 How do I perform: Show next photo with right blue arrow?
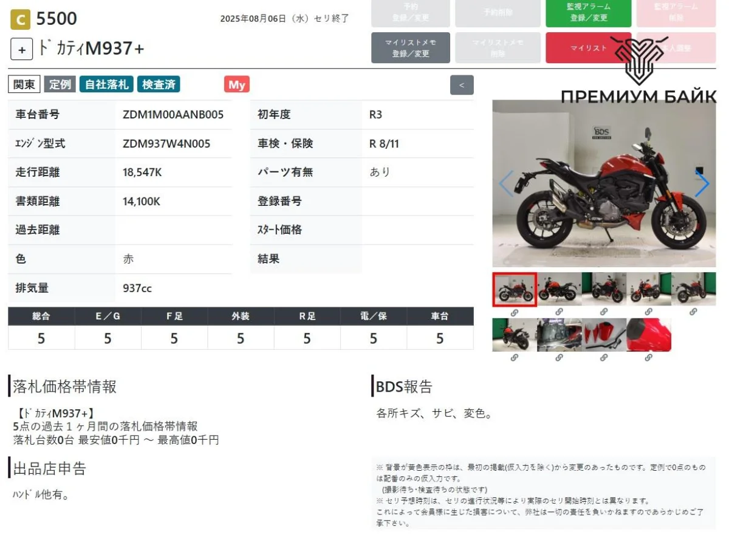pyautogui.click(x=702, y=183)
